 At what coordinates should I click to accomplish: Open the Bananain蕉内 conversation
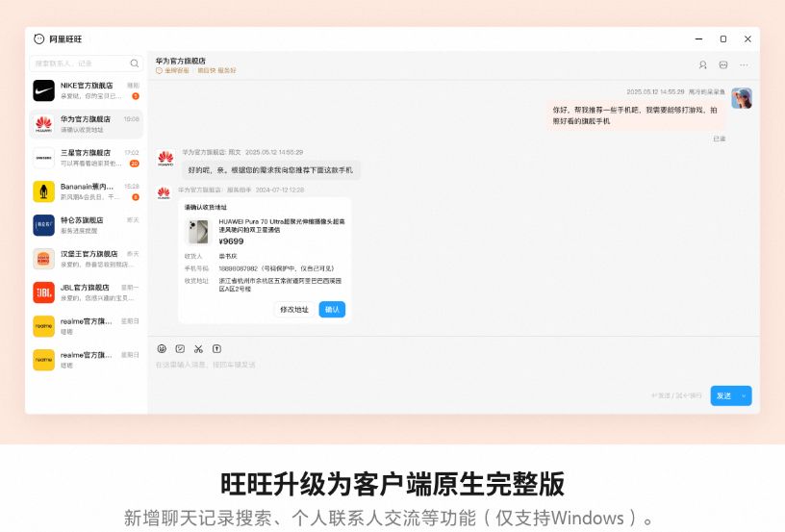click(x=87, y=191)
